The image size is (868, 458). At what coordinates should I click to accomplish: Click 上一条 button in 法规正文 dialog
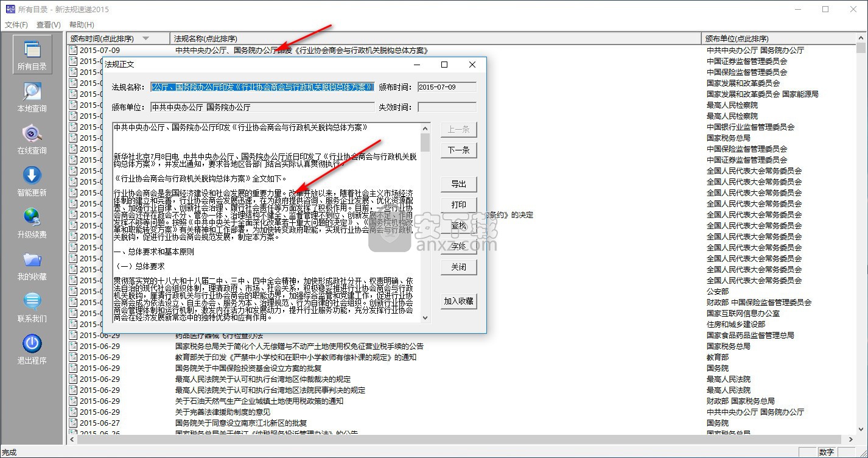459,129
